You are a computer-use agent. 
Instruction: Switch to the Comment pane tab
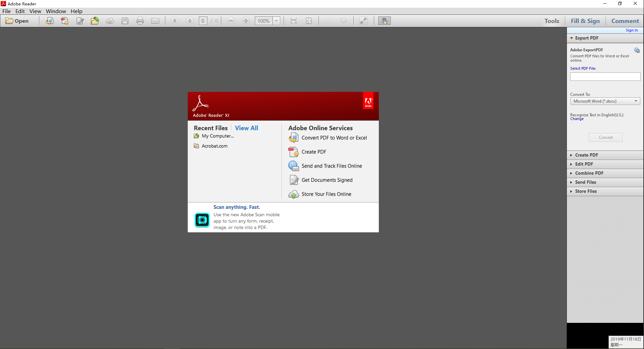click(x=625, y=21)
